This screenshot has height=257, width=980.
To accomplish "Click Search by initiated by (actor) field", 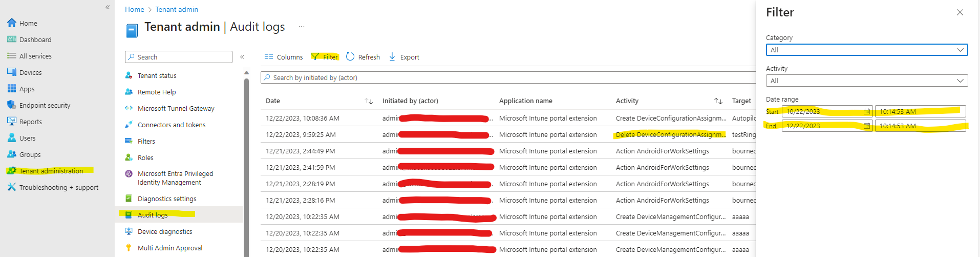I will [508, 77].
